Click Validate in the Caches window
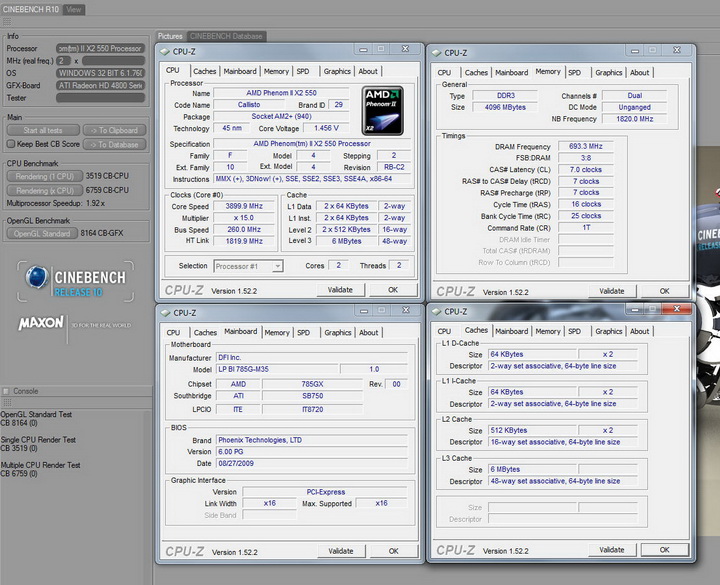720x585 pixels. pos(611,549)
